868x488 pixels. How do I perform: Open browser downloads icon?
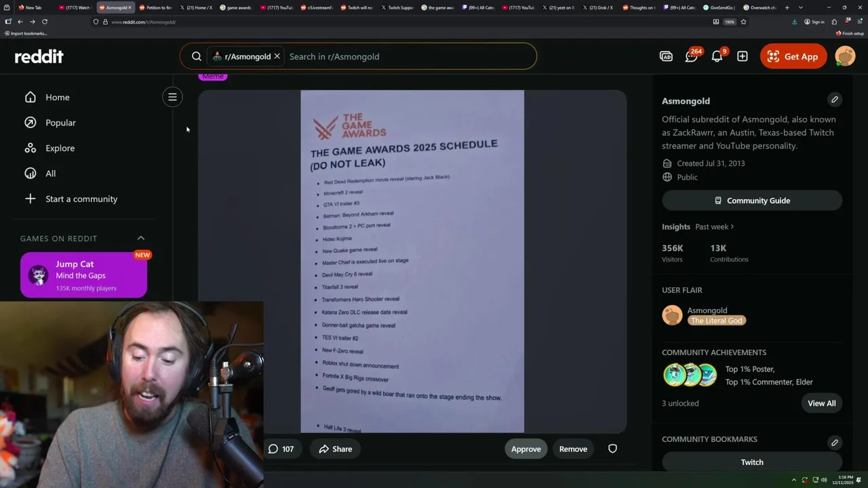tap(794, 22)
